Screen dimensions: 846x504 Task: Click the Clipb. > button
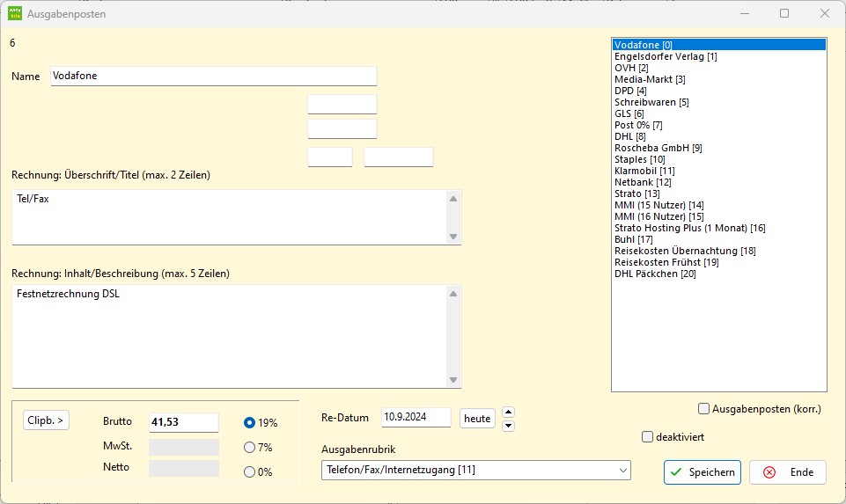[x=46, y=420]
